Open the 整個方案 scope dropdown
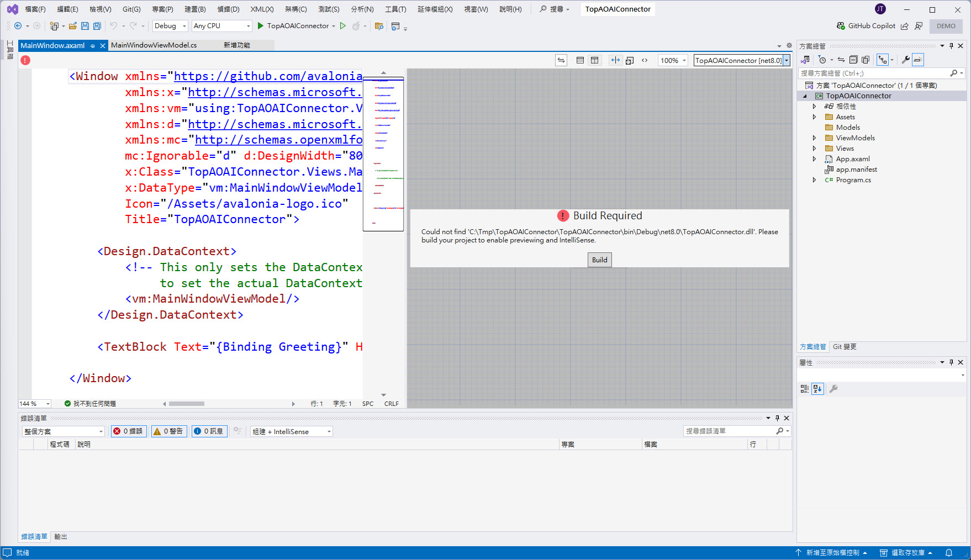Viewport: 971px width, 560px height. [63, 431]
